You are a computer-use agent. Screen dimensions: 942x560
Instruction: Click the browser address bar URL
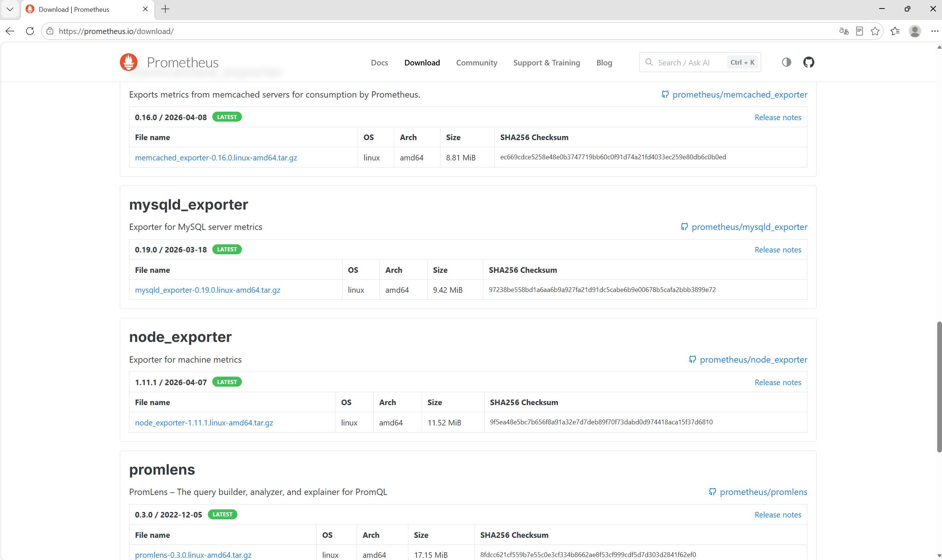point(116,31)
